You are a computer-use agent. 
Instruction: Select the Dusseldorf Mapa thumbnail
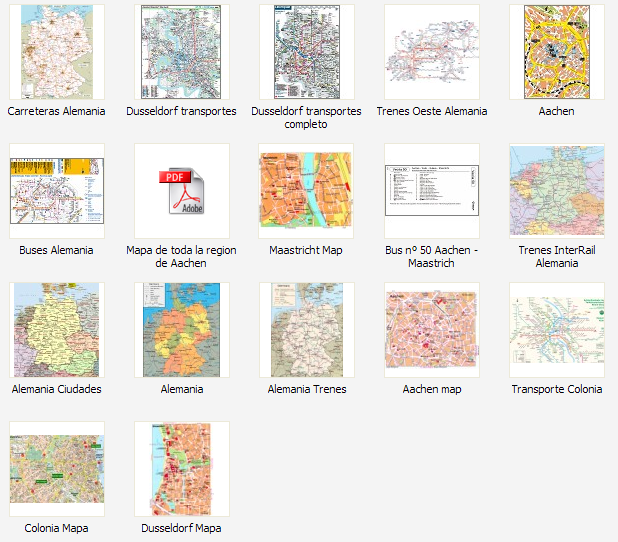click(x=181, y=468)
